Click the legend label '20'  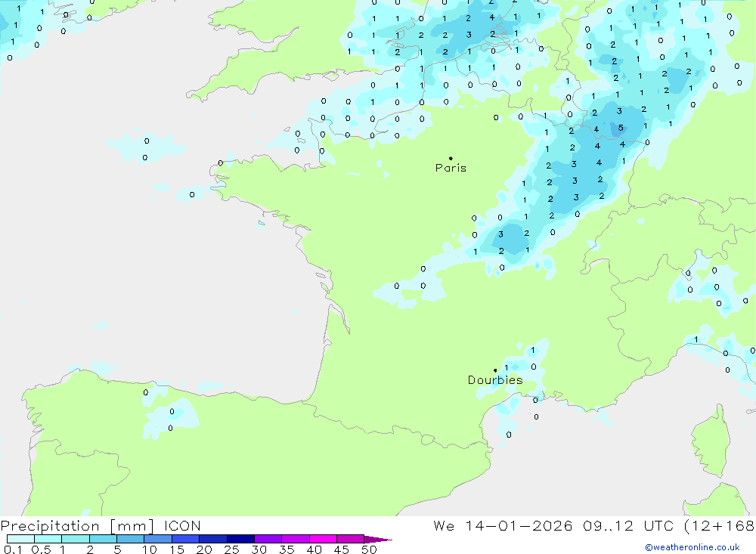(204, 549)
